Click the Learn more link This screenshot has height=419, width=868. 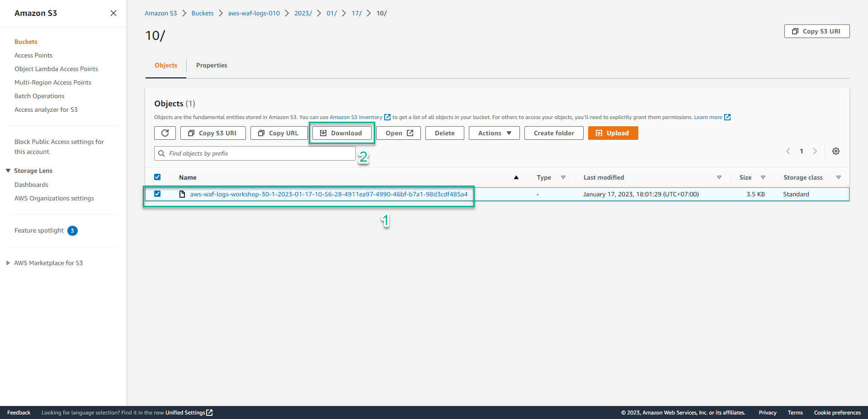708,117
